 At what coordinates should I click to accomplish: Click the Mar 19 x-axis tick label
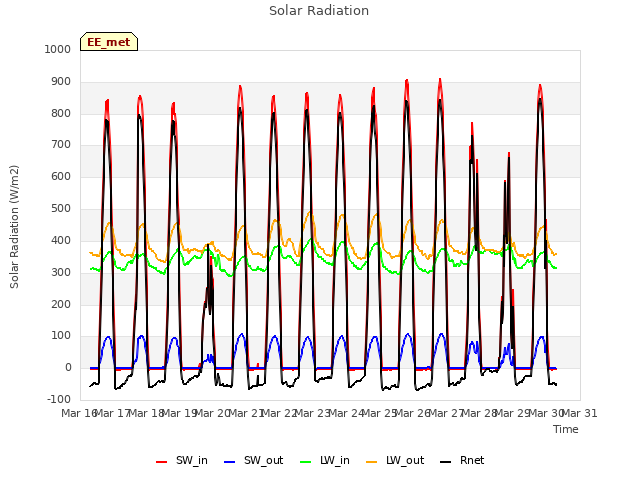[x=180, y=413]
